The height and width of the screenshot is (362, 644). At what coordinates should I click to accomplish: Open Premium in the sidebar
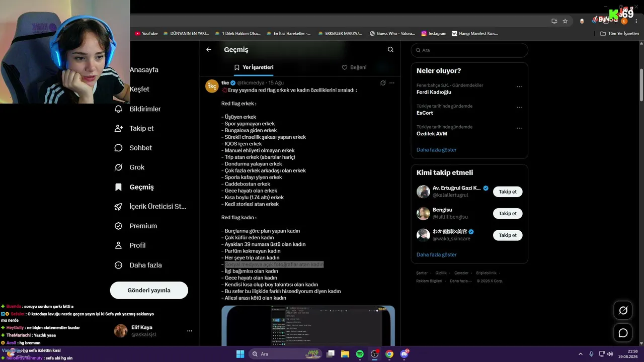click(136, 226)
